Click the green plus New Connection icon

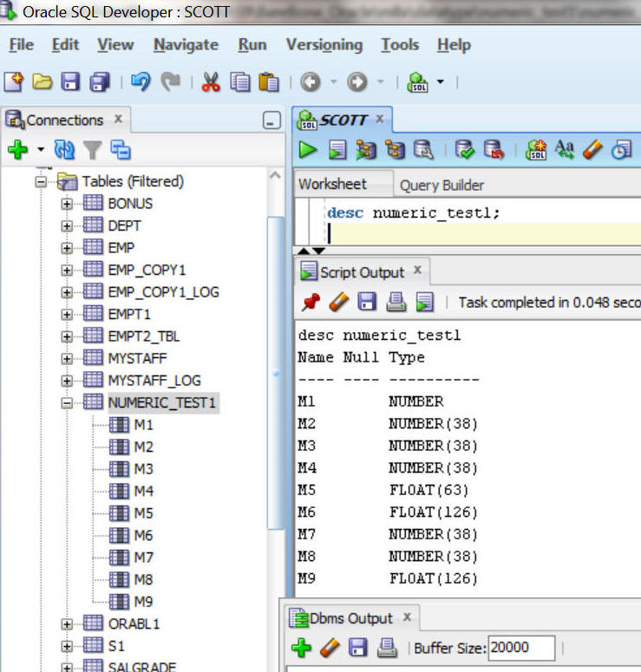(x=17, y=149)
